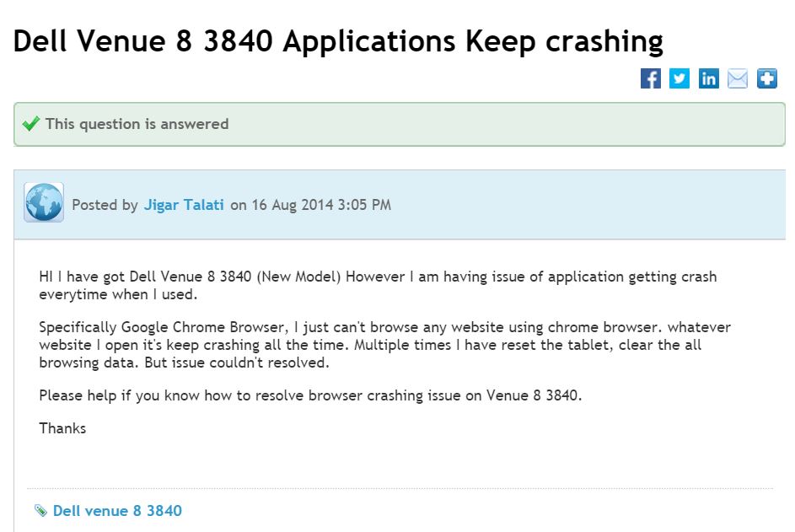Screen dimensions: 795x532
Task: Click the word 'Thanks' ending the post
Action: 62,428
